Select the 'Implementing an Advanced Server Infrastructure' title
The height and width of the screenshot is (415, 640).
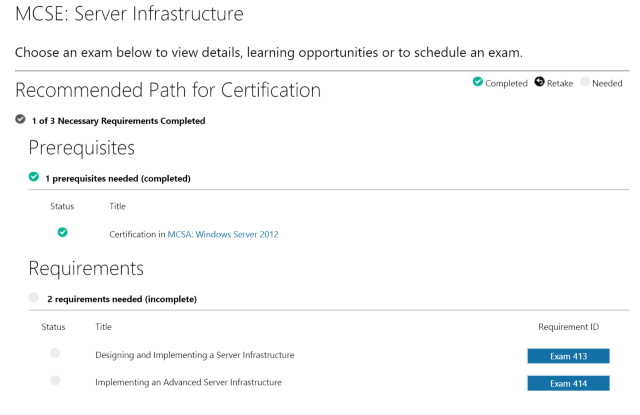[x=188, y=382]
